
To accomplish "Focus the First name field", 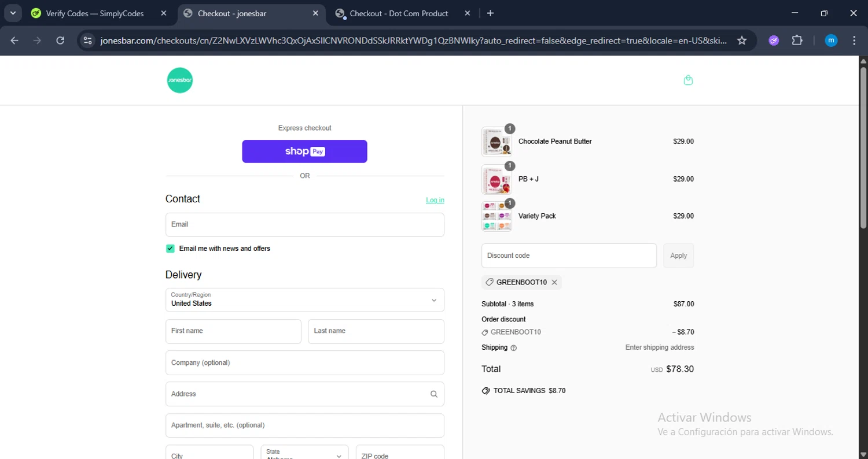I will tap(233, 331).
